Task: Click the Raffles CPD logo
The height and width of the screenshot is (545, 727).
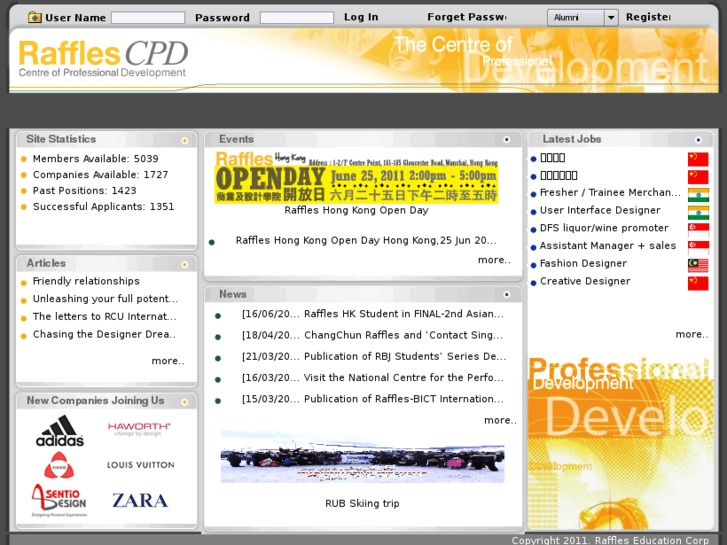Action: (x=103, y=59)
